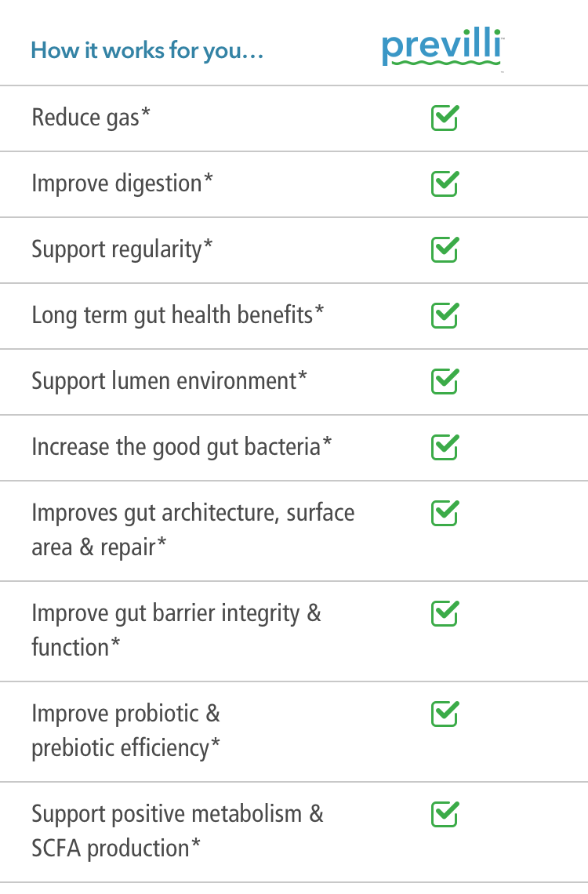This screenshot has height=894, width=588.
Task: Select the 'How it works for you…' heading
Action: pyautogui.click(x=147, y=51)
